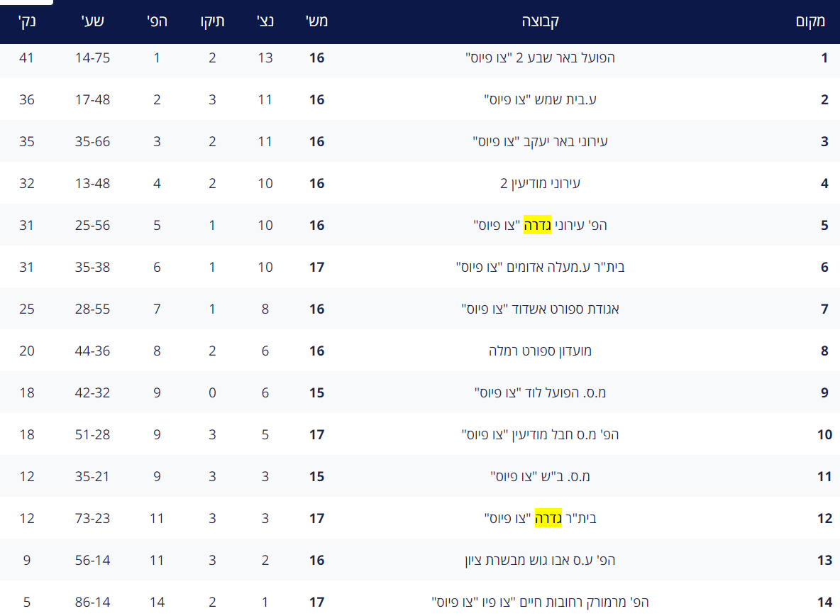Click the בית"ר ע.מעלה אדומים team
The width and height of the screenshot is (840, 616).
(x=540, y=267)
